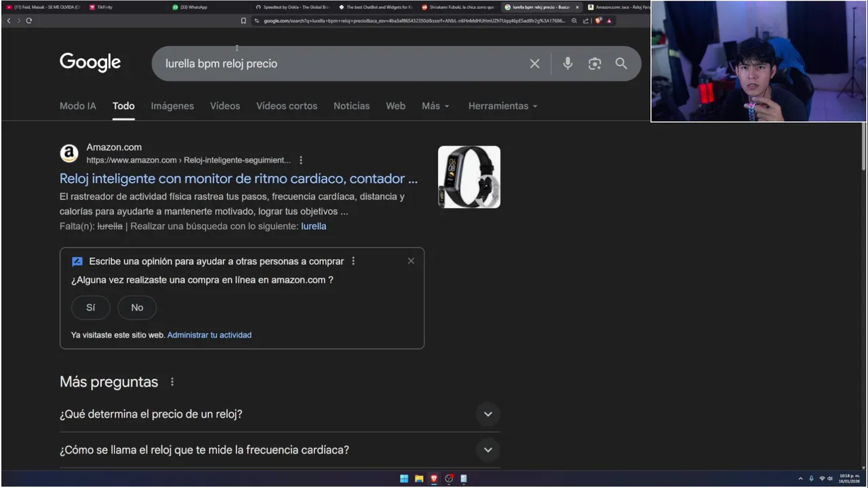
Task: Open the smartwatch product thumbnail
Action: tap(469, 177)
